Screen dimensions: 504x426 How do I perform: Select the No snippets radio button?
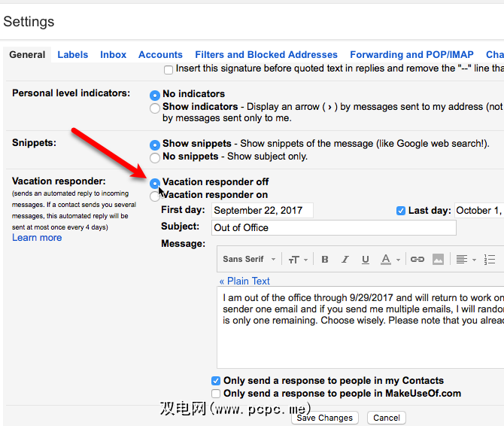point(155,157)
